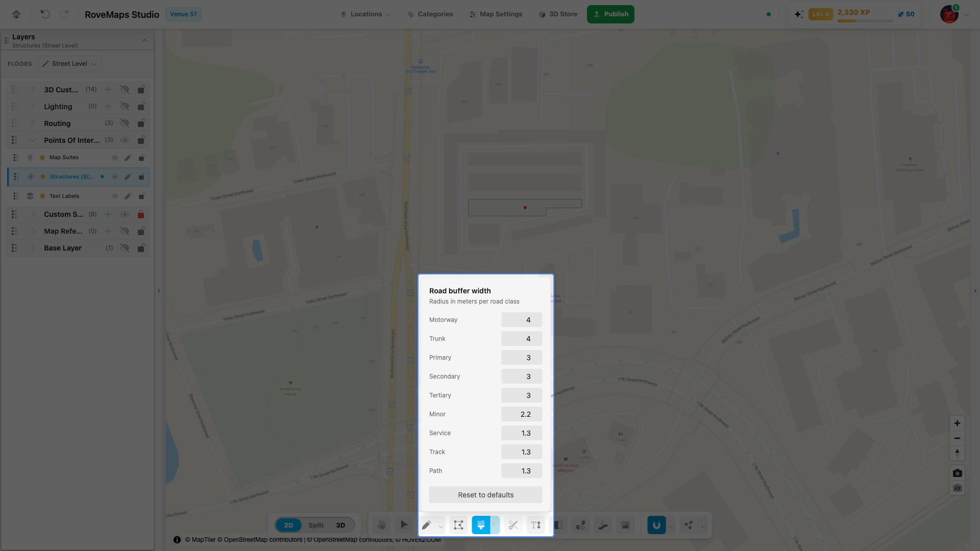Viewport: 980px width, 551px height.
Task: Switch to 3D view
Action: point(340,525)
